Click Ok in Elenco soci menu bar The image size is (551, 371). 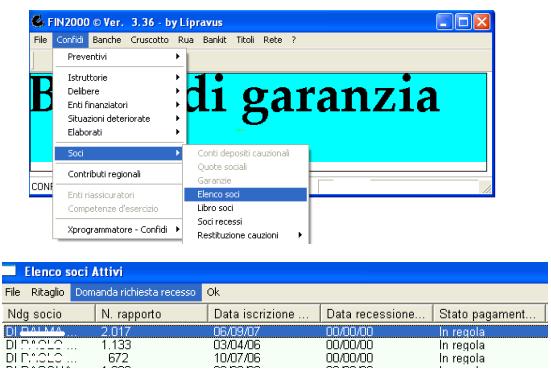click(x=213, y=292)
